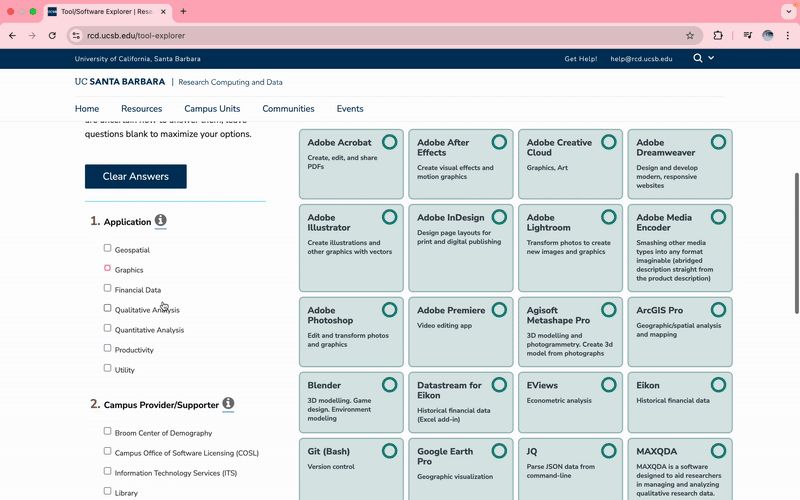Open the Communities menu

click(x=288, y=109)
